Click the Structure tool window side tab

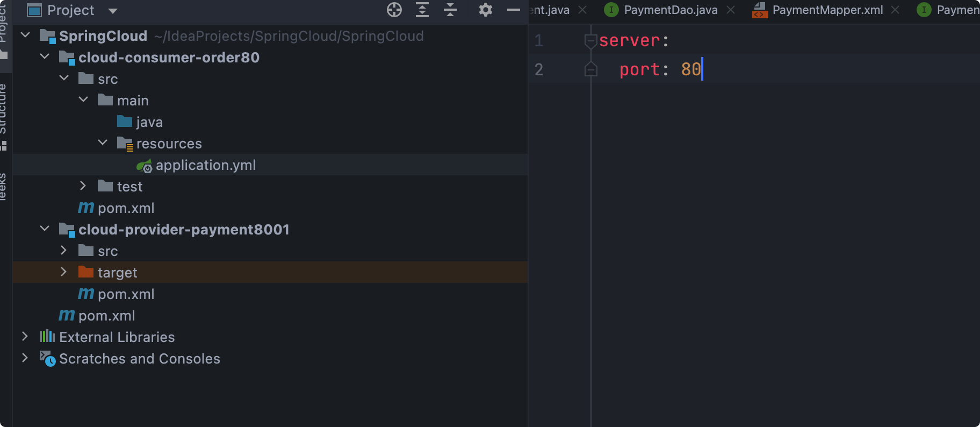pyautogui.click(x=3, y=110)
